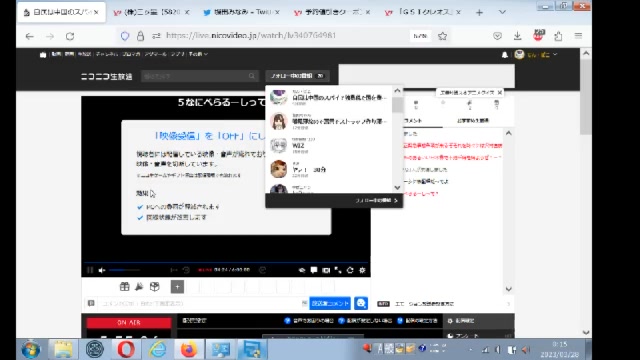Click the fullscreen icon in player controls
This screenshot has width=640, height=360.
338,270
